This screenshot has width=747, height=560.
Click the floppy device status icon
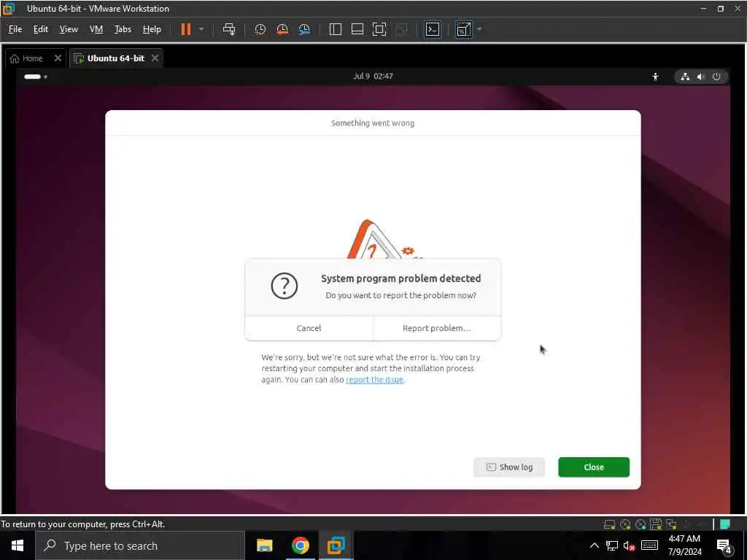tap(656, 524)
